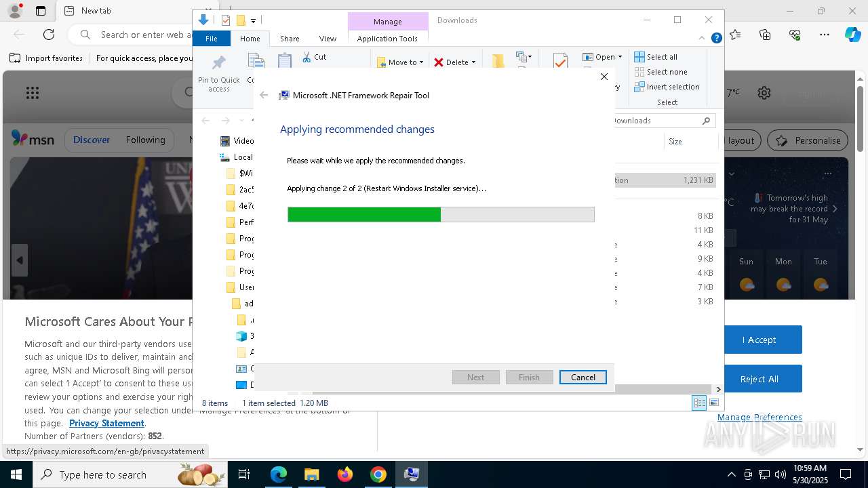Screen dimensions: 868x488
Task: Select the Local Disk tree item
Action: (x=237, y=157)
